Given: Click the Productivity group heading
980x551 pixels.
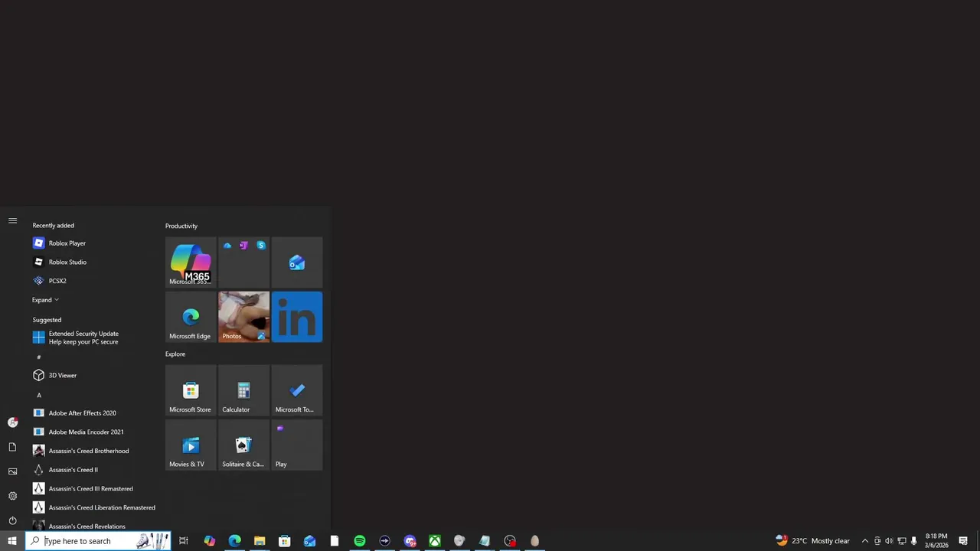Looking at the screenshot, I should pyautogui.click(x=181, y=226).
